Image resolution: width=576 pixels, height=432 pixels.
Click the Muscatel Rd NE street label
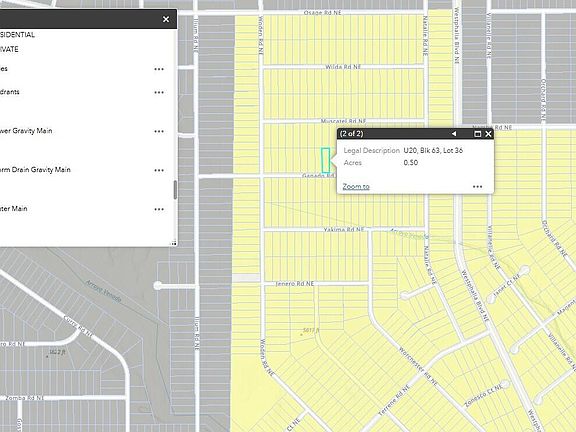343,121
